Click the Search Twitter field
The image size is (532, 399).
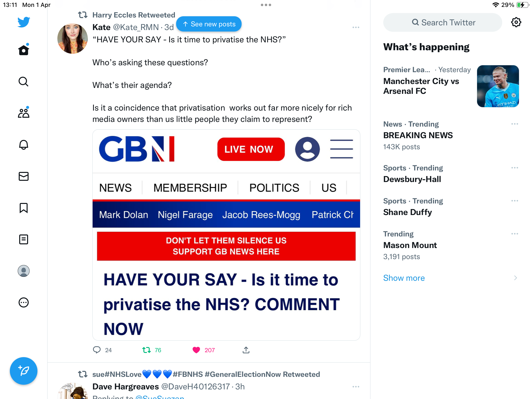443,22
